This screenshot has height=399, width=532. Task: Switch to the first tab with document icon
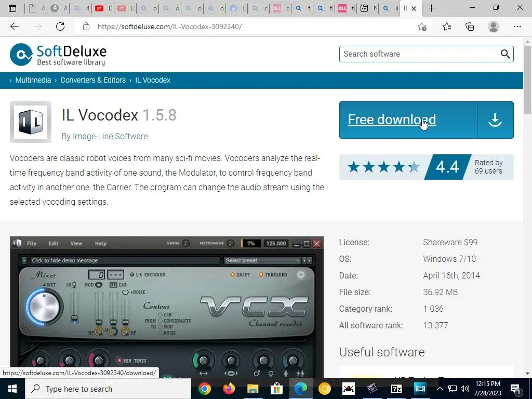[x=35, y=8]
